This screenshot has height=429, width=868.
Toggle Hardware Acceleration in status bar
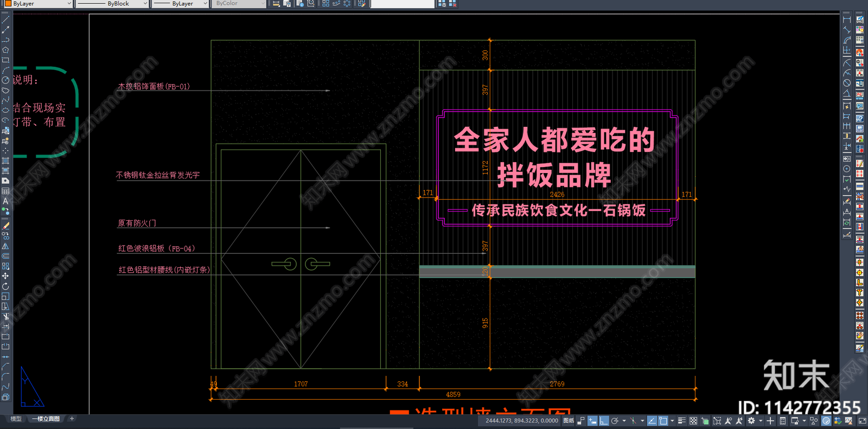pos(826,421)
